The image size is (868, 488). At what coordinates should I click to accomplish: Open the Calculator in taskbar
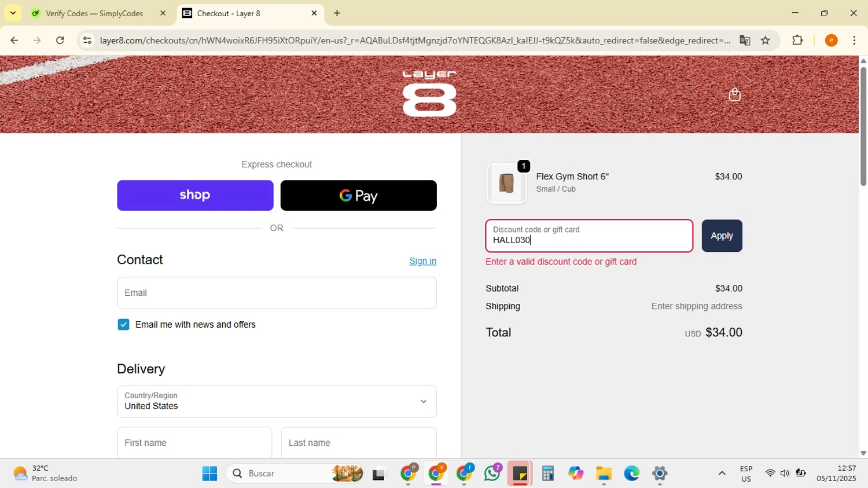[x=547, y=474]
